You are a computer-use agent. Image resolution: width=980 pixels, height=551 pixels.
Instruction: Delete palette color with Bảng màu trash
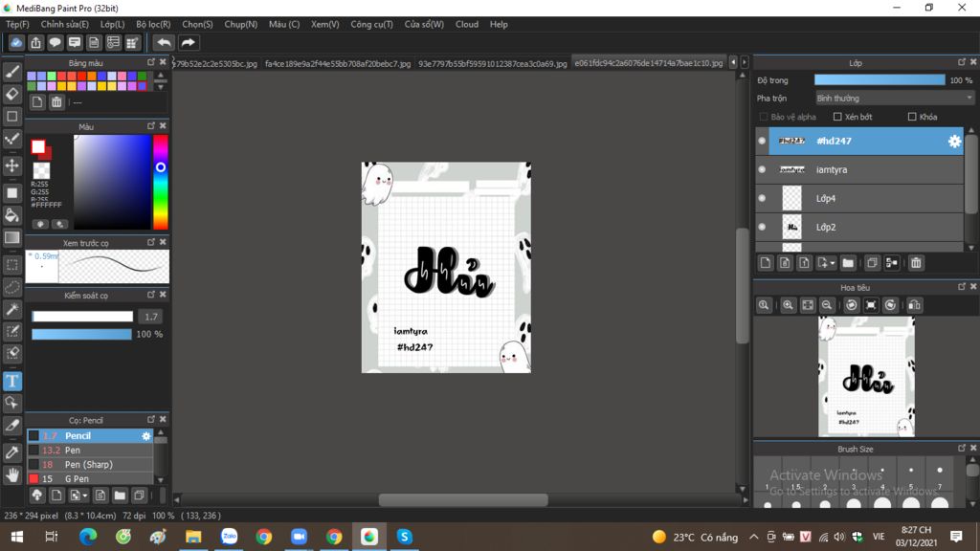56,102
